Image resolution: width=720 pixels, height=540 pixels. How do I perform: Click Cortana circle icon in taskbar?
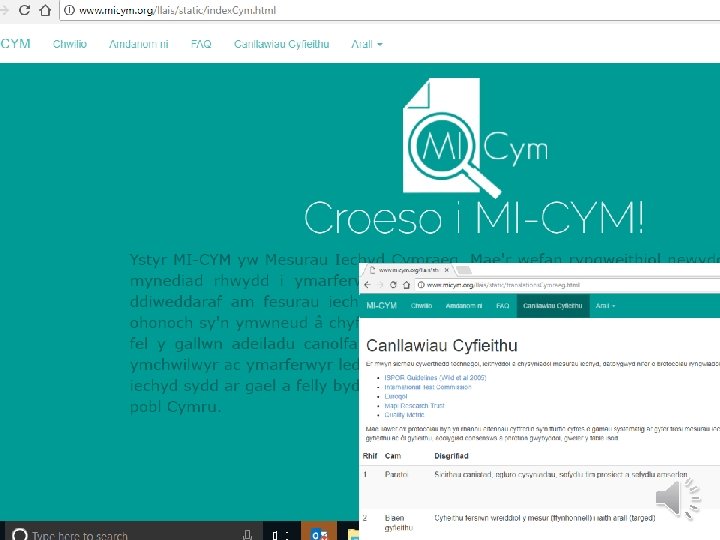[19, 534]
